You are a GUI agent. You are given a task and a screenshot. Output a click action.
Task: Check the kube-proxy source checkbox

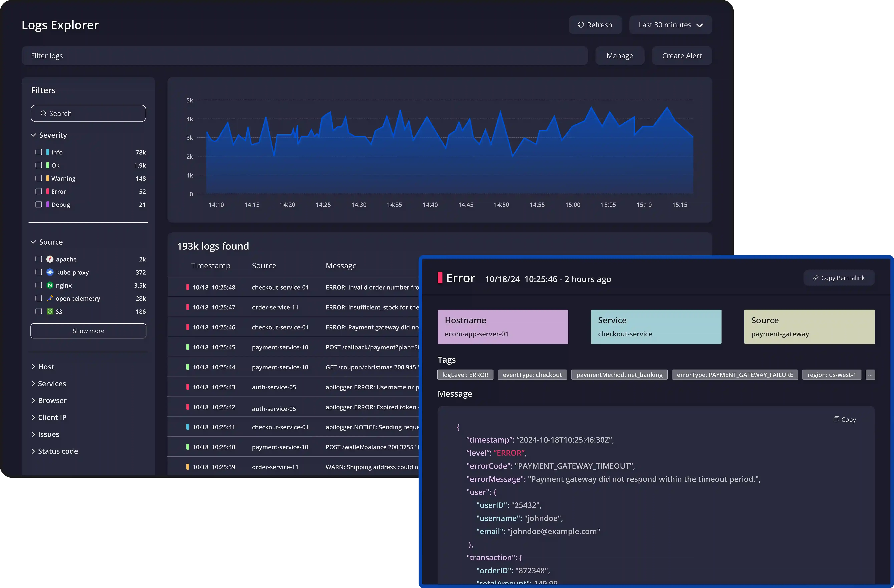click(38, 272)
